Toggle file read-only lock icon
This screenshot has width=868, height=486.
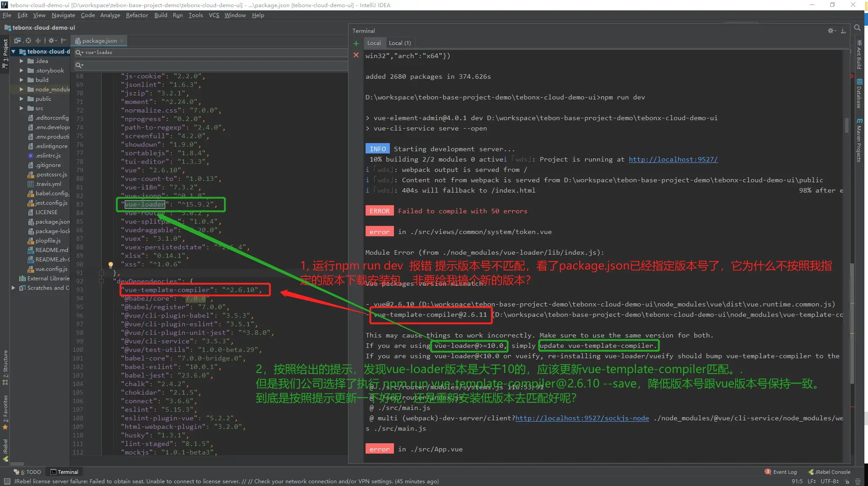pyautogui.click(x=847, y=481)
